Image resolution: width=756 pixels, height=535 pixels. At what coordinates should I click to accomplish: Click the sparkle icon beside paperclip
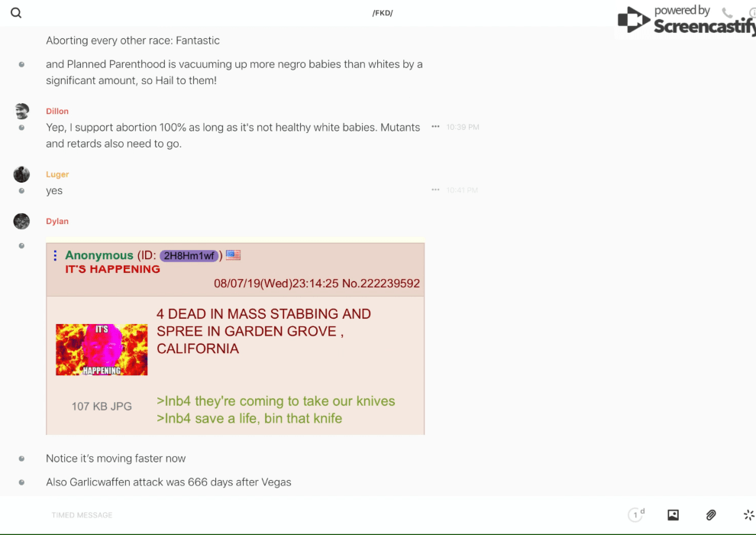tap(749, 514)
